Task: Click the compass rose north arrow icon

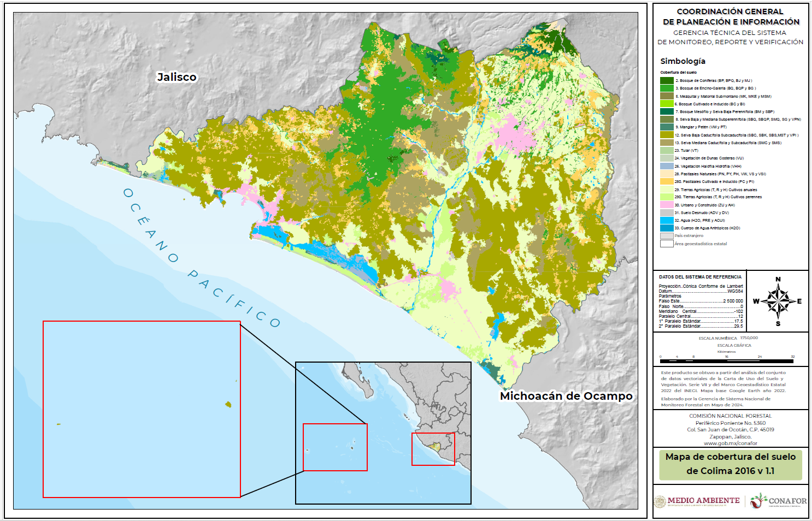Action: [778, 301]
